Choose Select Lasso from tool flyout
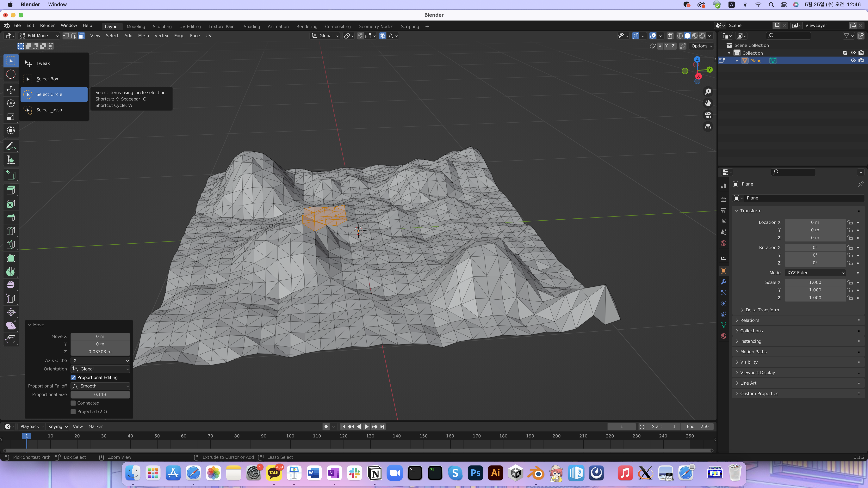Viewport: 868px width, 488px height. click(x=49, y=110)
